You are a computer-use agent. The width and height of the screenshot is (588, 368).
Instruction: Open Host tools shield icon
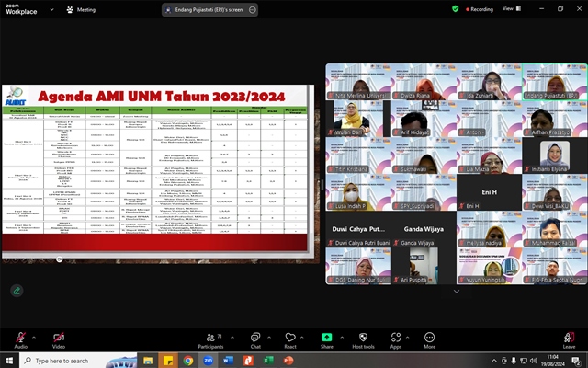(x=362, y=338)
